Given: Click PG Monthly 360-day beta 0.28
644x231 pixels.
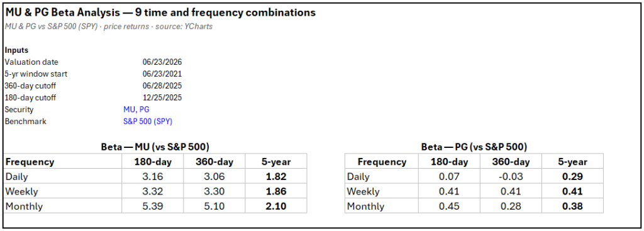Looking at the screenshot, I should 511,206.
